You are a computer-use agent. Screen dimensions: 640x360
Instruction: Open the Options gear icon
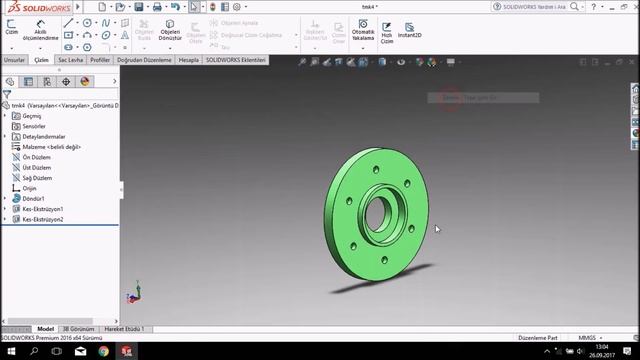237,7
